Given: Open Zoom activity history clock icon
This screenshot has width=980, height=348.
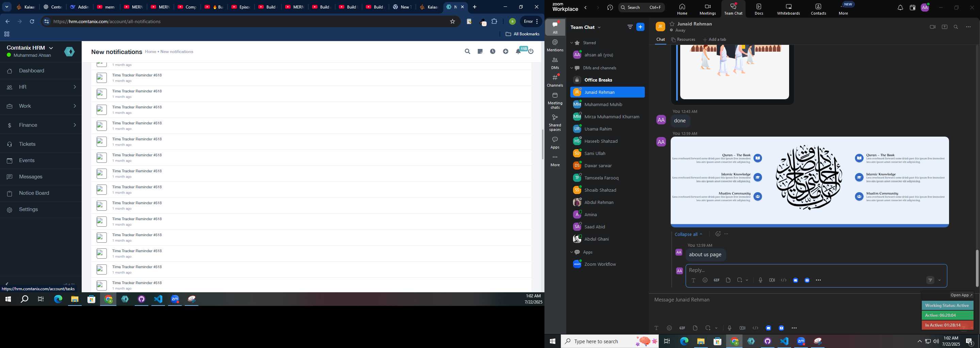Looking at the screenshot, I should (610, 7).
